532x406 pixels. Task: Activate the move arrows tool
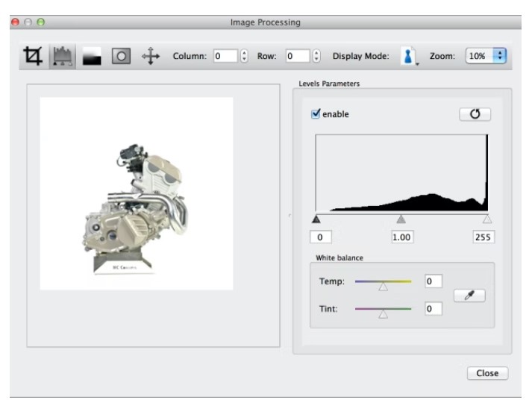click(x=151, y=57)
